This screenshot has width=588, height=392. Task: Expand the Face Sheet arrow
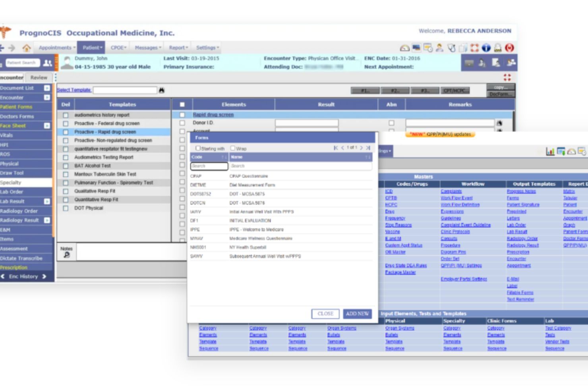(47, 126)
